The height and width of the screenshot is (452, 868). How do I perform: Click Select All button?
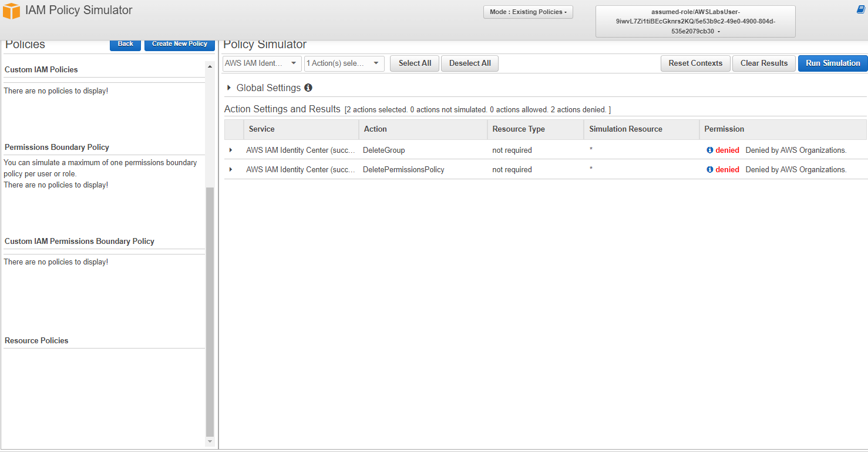click(415, 63)
